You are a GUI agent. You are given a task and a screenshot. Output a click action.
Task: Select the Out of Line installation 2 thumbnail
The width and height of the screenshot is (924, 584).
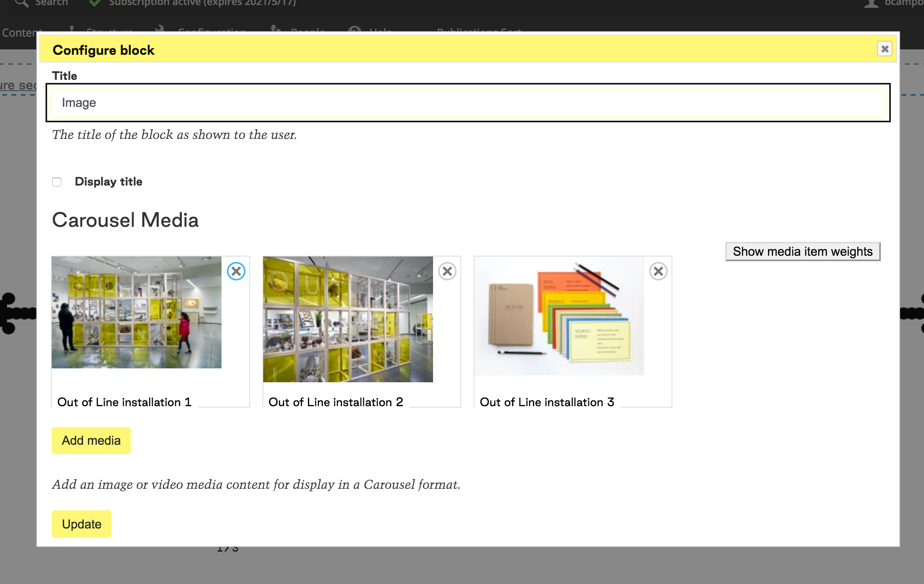348,319
